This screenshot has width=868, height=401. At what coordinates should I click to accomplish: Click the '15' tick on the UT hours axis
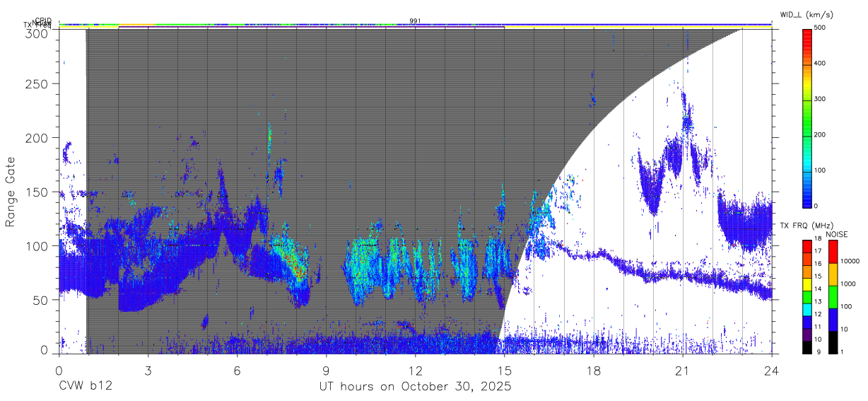pyautogui.click(x=504, y=371)
